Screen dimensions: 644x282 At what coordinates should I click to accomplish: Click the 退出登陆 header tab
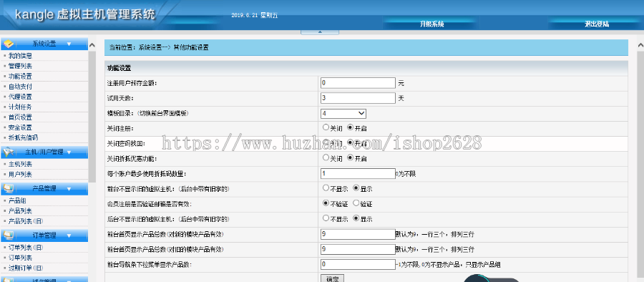(597, 24)
